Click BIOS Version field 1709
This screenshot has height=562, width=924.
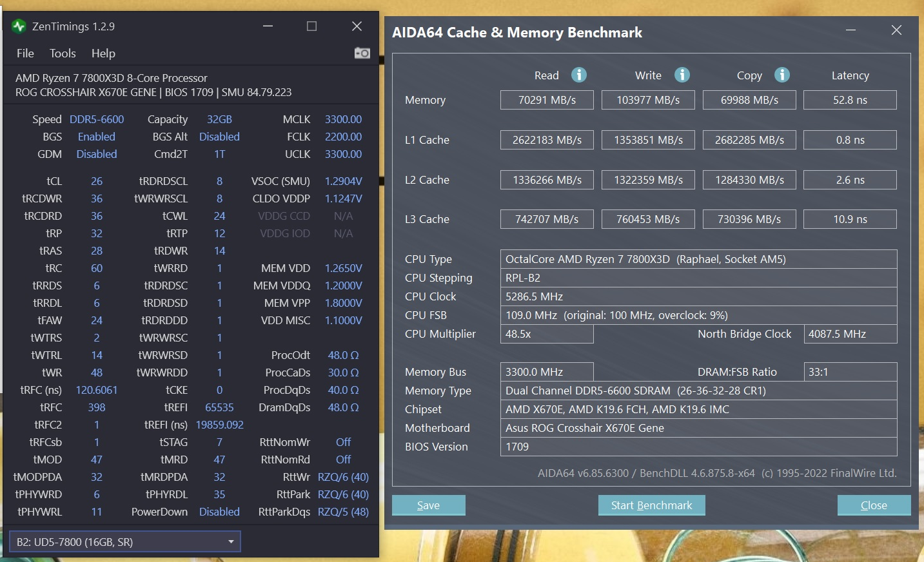(x=699, y=447)
